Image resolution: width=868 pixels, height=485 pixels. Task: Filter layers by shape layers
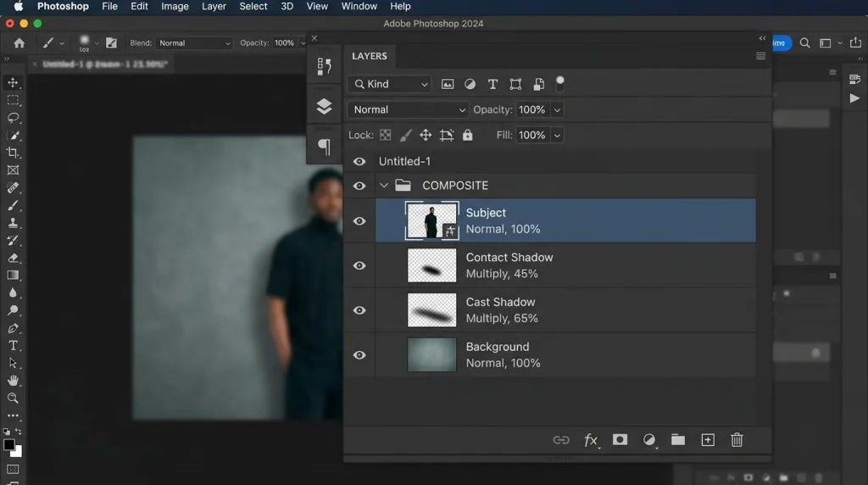point(515,84)
